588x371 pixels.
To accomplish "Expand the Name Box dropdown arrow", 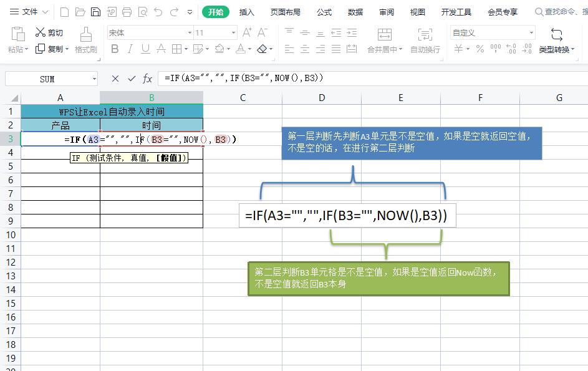I will pos(94,79).
